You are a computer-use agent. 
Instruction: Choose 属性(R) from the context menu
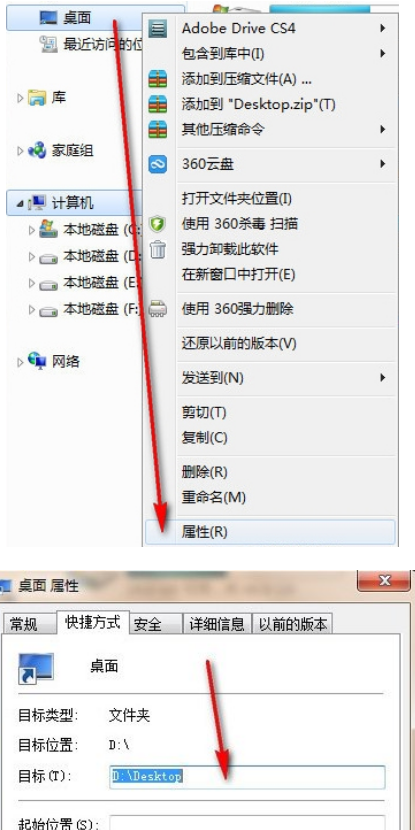coord(270,532)
